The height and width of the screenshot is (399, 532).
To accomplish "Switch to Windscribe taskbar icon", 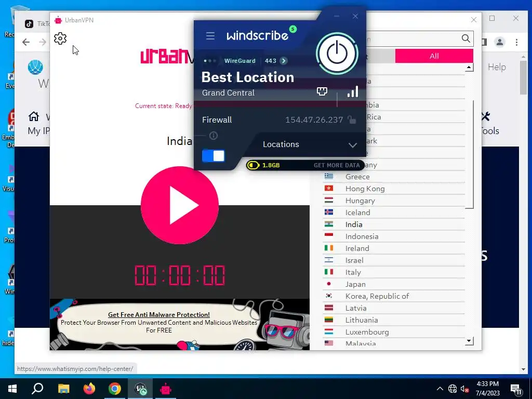I will (140, 389).
